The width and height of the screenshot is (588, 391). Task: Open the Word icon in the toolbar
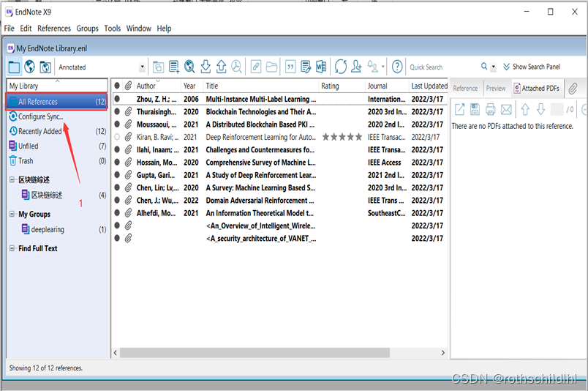(321, 67)
